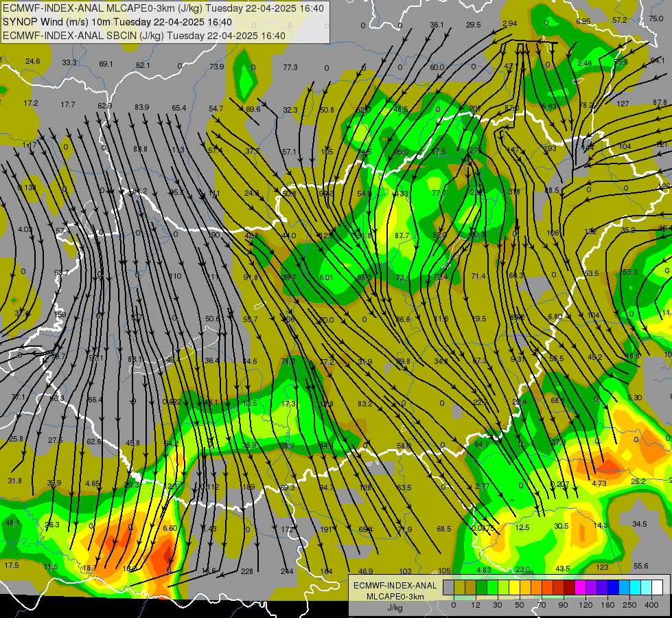The height and width of the screenshot is (618, 672).
Task: Click the 'J/kg' unit label in the legend
Action: [x=395, y=608]
